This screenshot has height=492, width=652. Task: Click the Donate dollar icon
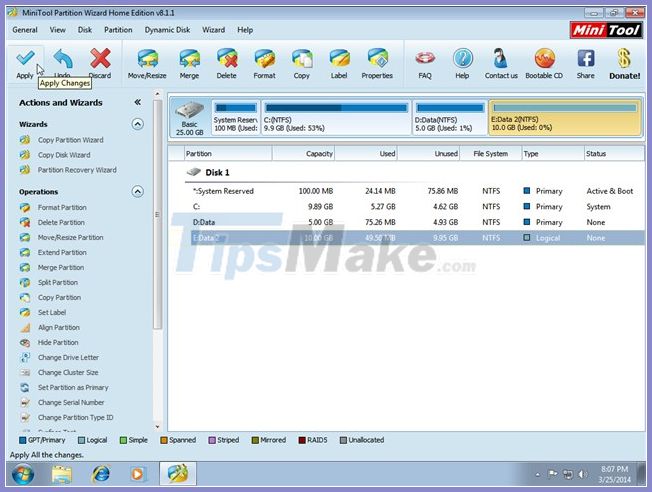pyautogui.click(x=624, y=59)
